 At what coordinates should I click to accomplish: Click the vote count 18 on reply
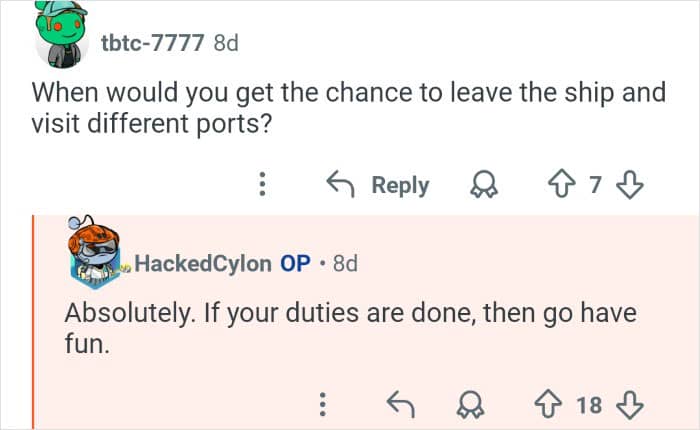pos(590,404)
